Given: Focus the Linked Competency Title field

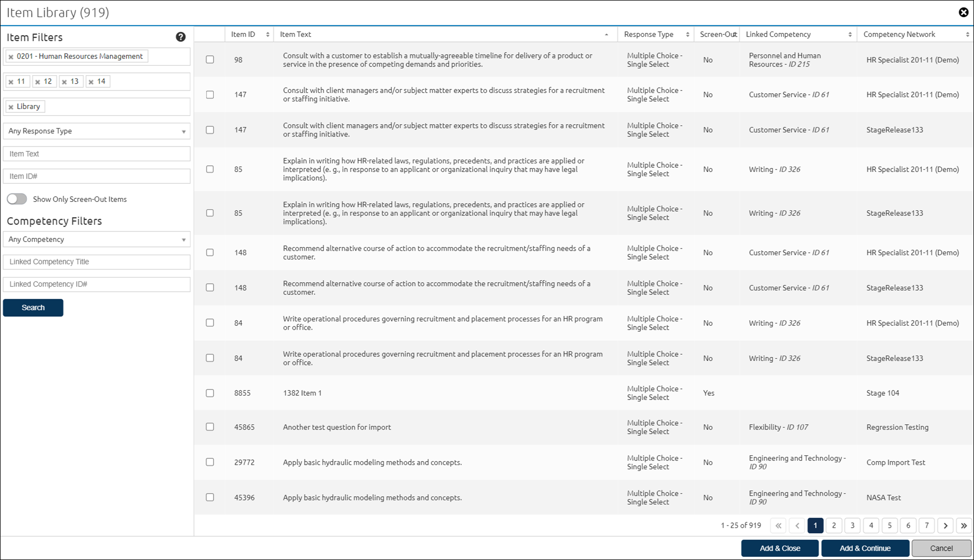Looking at the screenshot, I should point(97,262).
